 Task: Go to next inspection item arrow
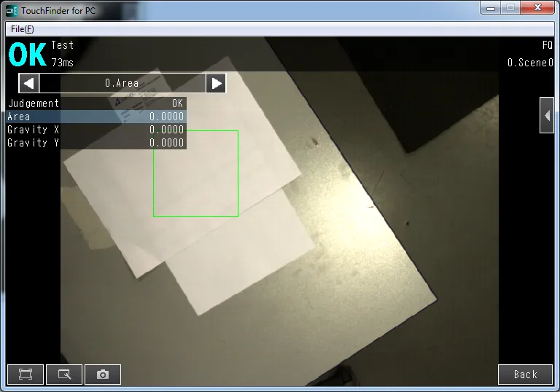pyautogui.click(x=216, y=83)
